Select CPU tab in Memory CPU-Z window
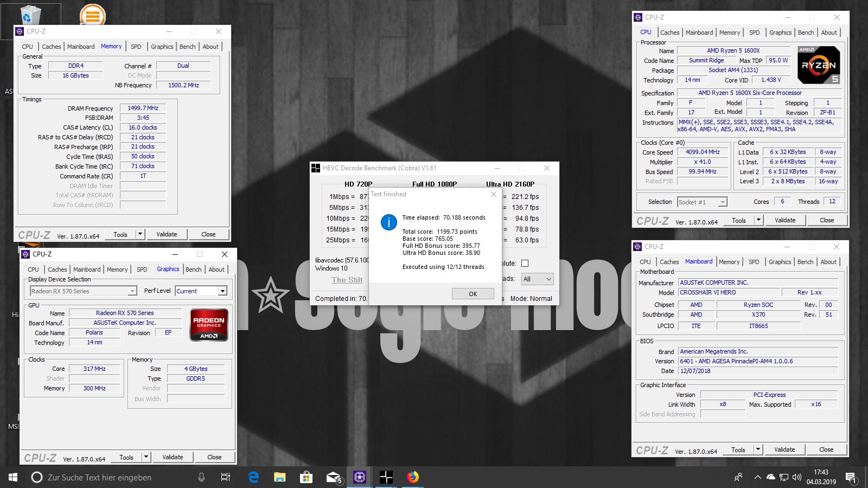868x488 pixels. click(28, 47)
